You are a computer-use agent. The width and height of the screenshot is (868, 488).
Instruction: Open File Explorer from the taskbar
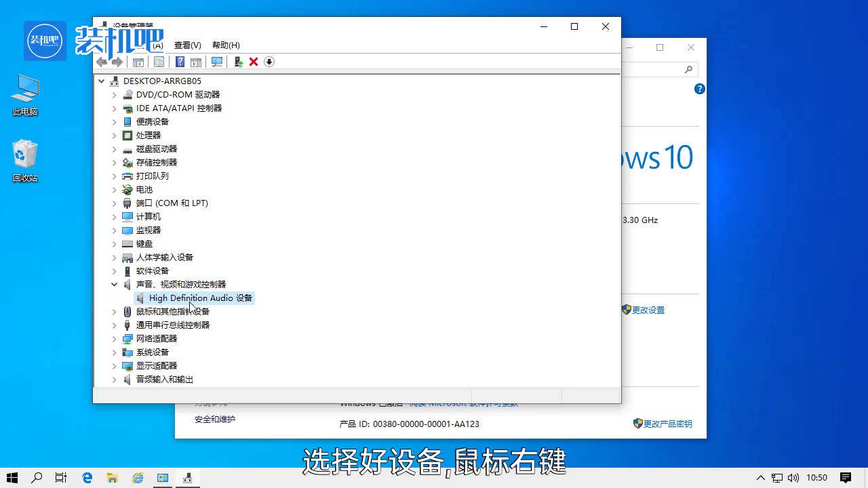(112, 478)
